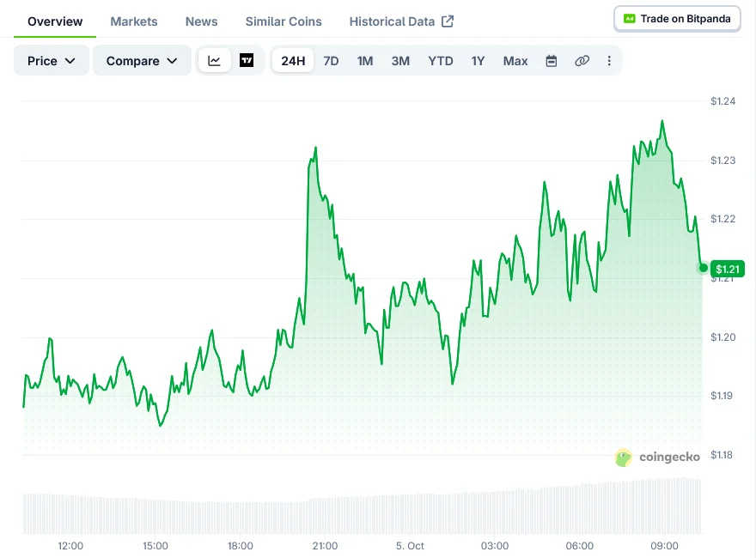Open the Overview tab
The width and height of the screenshot is (756, 558).
(55, 21)
